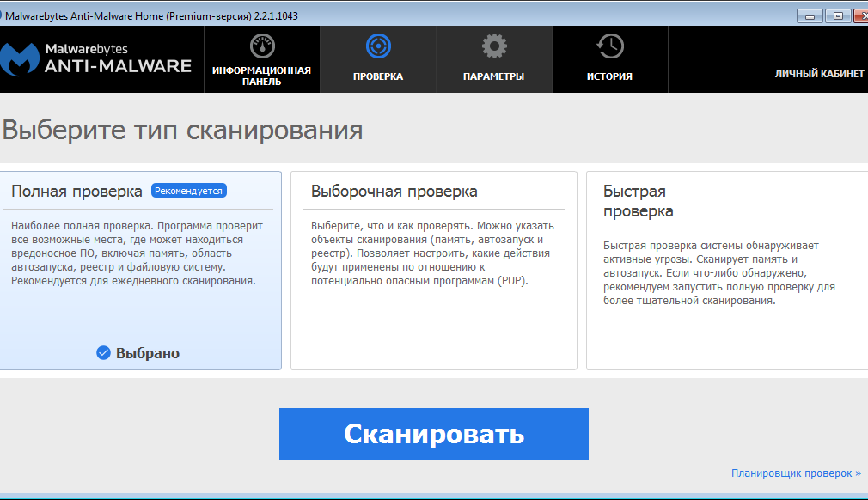This screenshot has width=868, height=500.
Task: Open Планировщик проверок link
Action: point(796,473)
